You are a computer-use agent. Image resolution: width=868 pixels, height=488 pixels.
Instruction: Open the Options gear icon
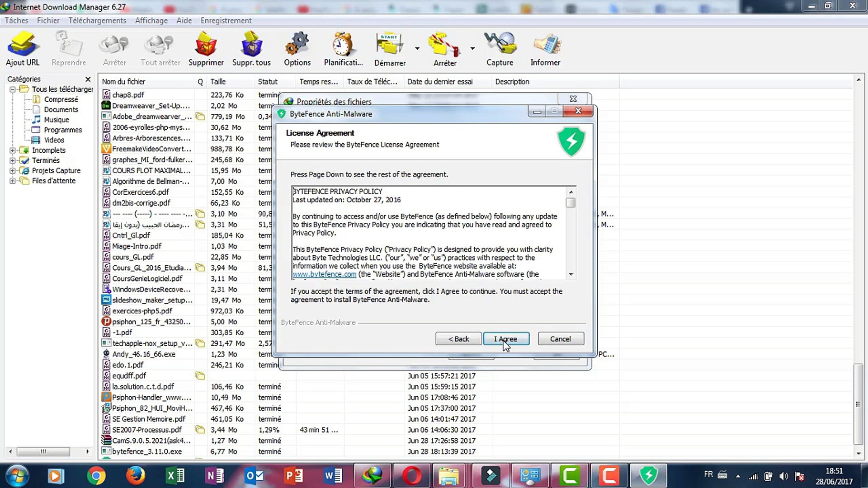(x=297, y=49)
